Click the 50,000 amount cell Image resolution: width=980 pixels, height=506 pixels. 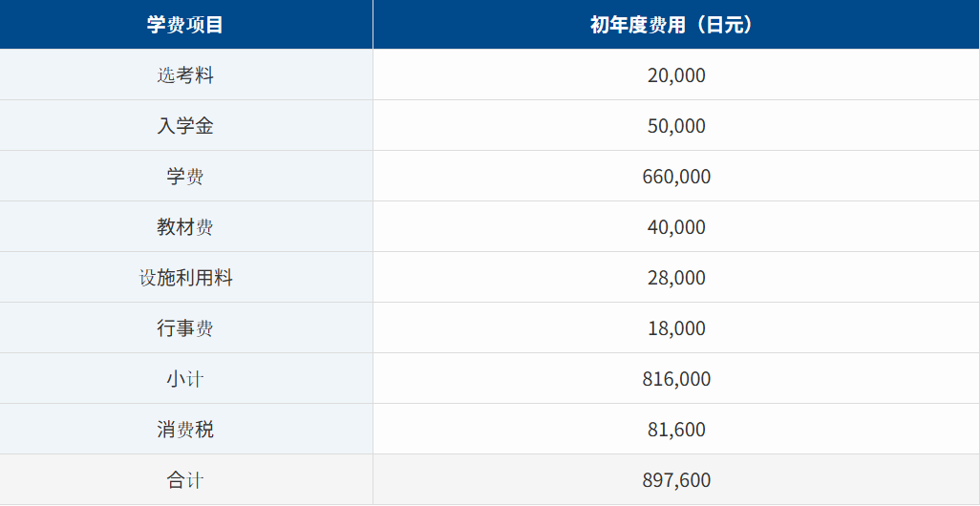[675, 126]
